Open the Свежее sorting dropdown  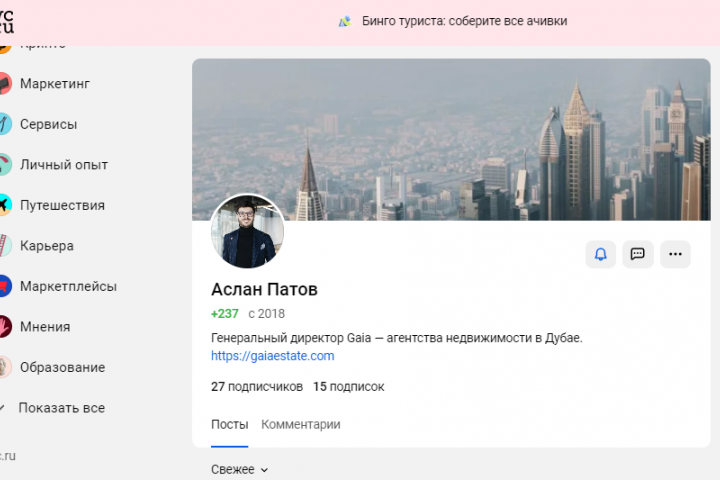(x=239, y=469)
